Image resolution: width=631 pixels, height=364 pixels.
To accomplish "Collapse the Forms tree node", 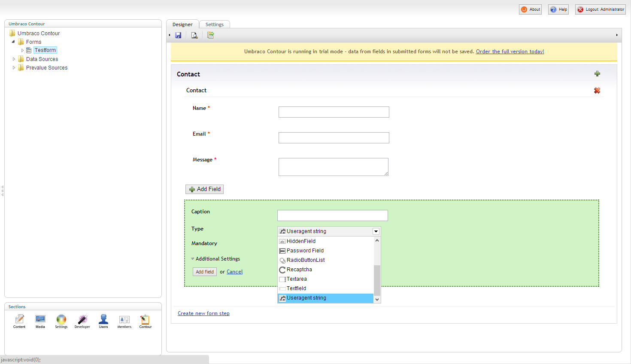I will [x=13, y=42].
